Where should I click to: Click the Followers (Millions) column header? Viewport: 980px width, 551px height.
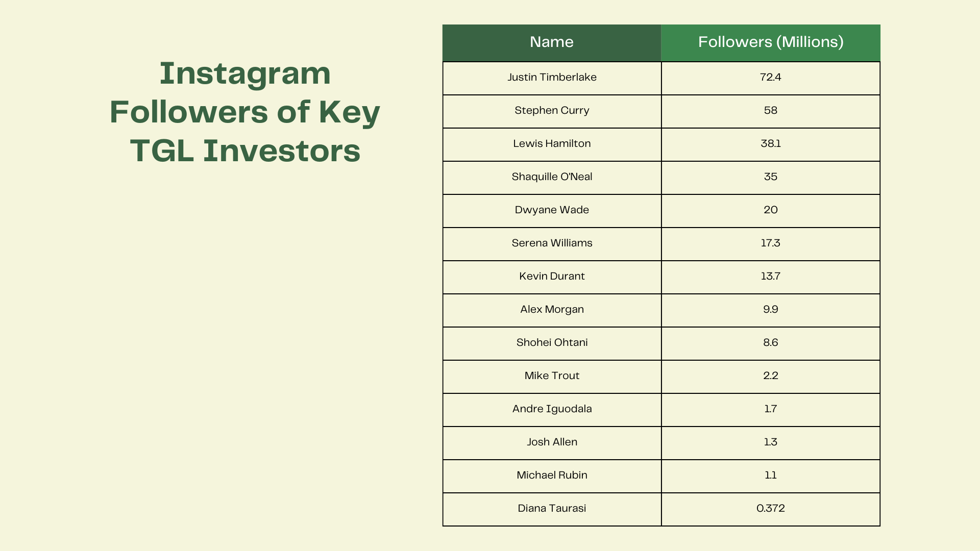(770, 42)
